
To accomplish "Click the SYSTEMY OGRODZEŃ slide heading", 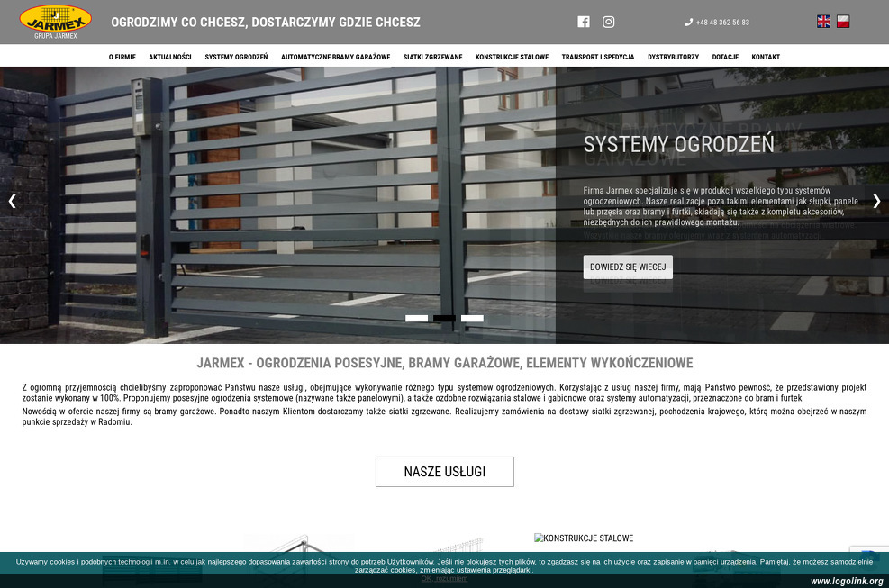I will tap(678, 144).
